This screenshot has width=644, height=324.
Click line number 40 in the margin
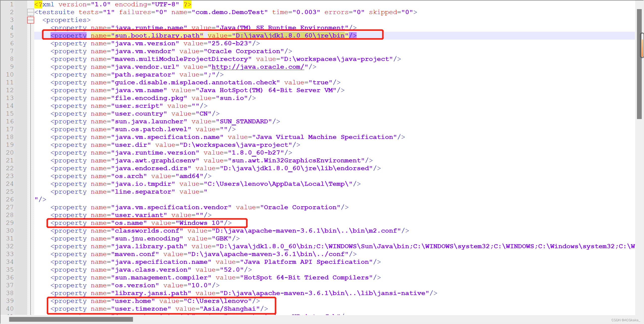click(x=10, y=309)
